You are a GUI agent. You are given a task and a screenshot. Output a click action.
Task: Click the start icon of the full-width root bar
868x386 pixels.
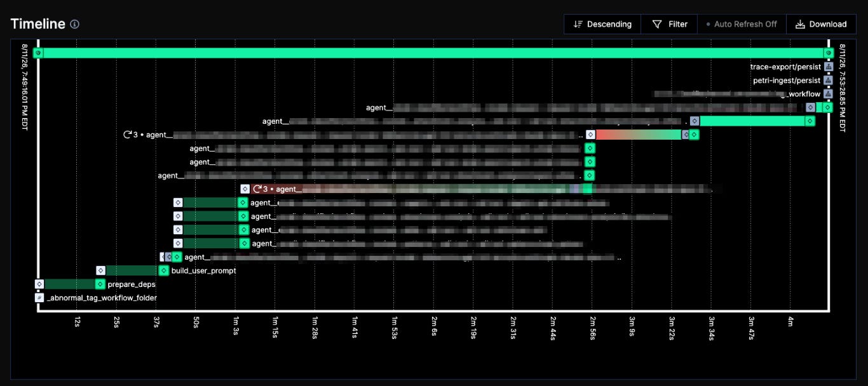(x=38, y=53)
